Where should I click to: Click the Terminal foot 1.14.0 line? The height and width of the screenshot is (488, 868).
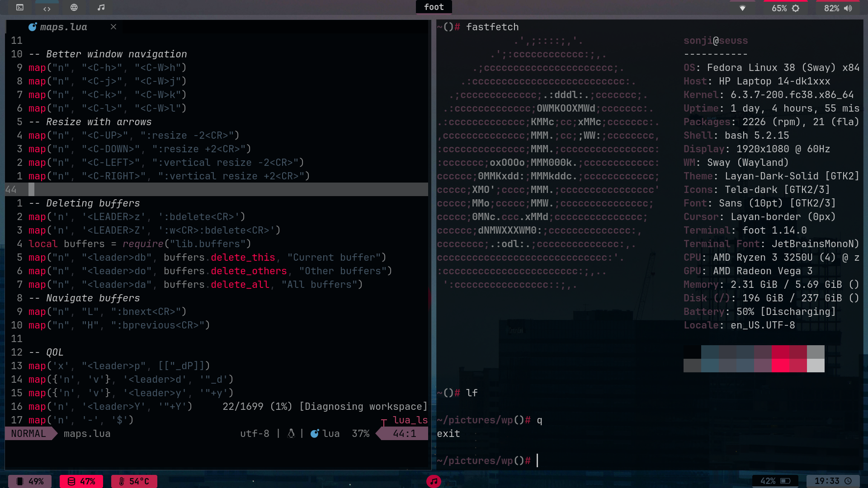(745, 230)
